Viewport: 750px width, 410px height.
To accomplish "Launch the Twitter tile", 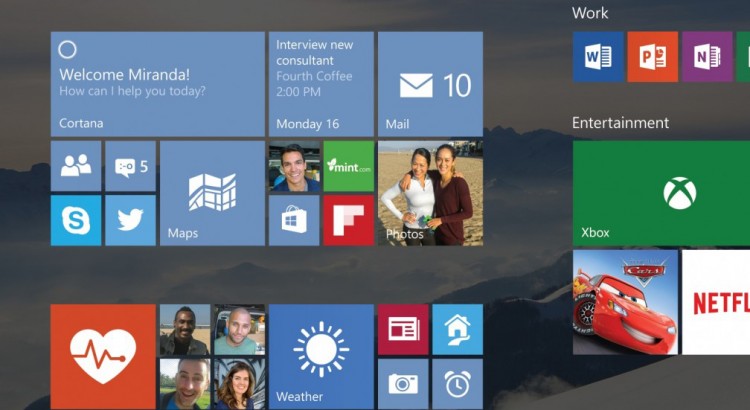I will [130, 221].
